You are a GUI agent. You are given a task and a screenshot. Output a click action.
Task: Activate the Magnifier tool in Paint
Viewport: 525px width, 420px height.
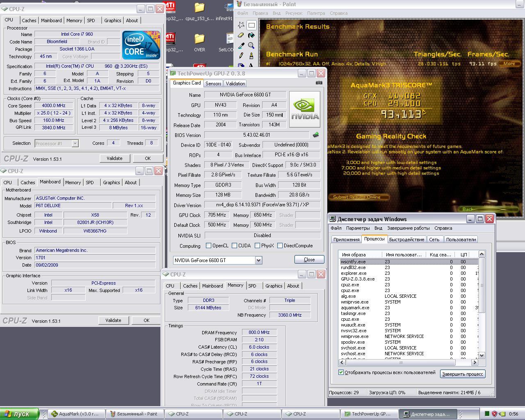click(251, 46)
